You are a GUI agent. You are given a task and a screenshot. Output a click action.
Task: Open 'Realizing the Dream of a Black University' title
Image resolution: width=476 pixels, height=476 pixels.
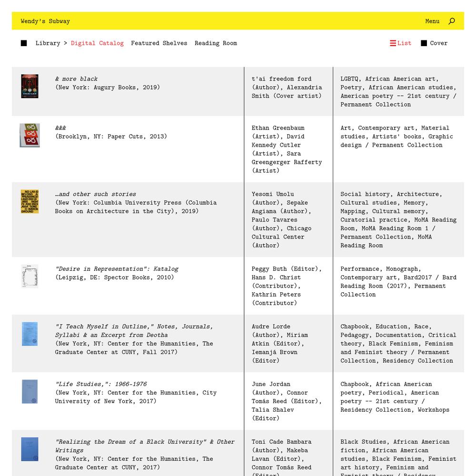click(x=145, y=446)
